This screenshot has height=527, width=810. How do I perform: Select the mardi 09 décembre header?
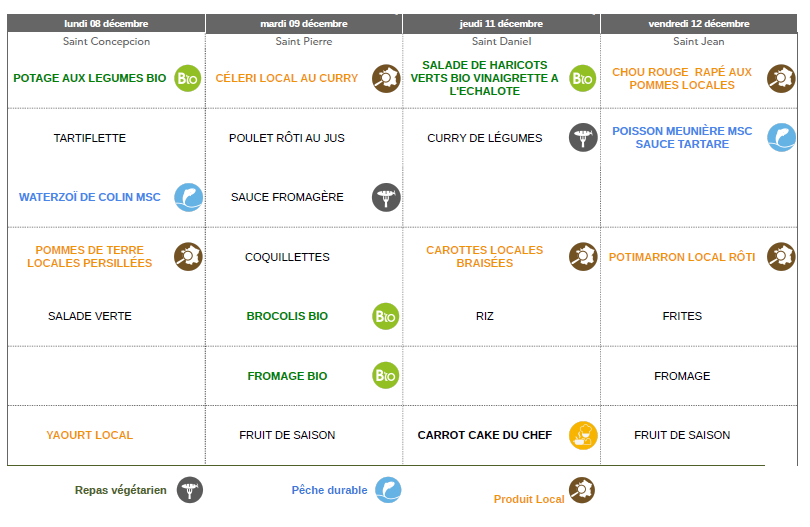(x=304, y=23)
